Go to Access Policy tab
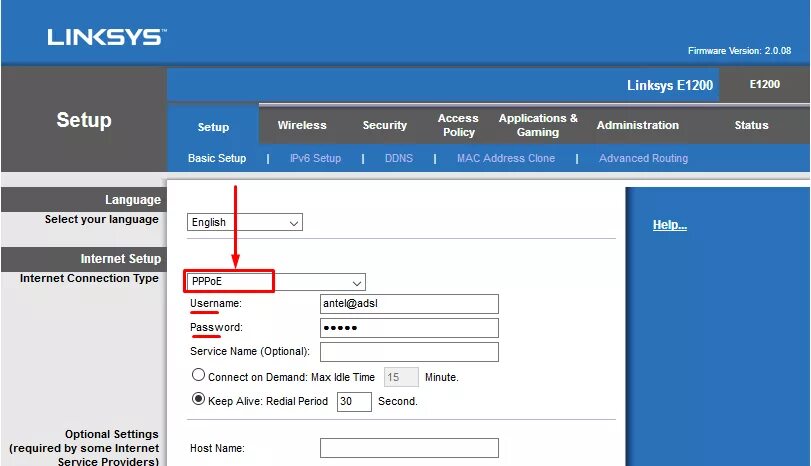This screenshot has width=811, height=466. pyautogui.click(x=458, y=125)
